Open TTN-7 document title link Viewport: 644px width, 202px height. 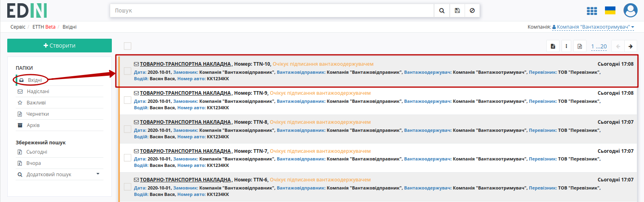tap(185, 151)
